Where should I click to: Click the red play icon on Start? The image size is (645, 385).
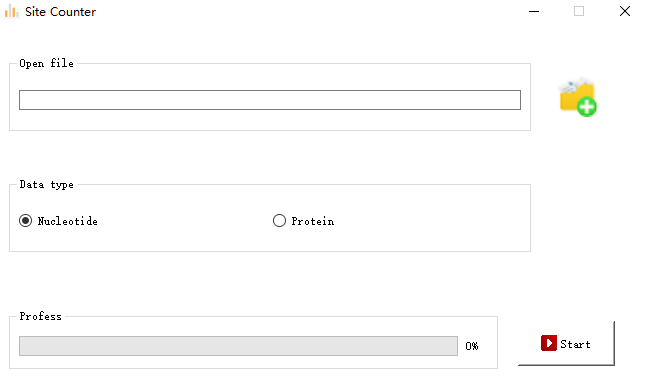[549, 343]
